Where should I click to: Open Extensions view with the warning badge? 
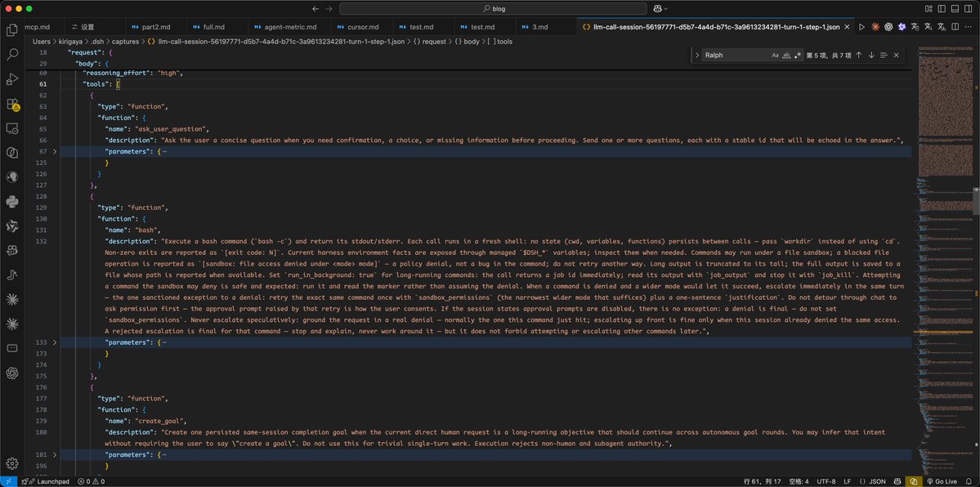12,105
